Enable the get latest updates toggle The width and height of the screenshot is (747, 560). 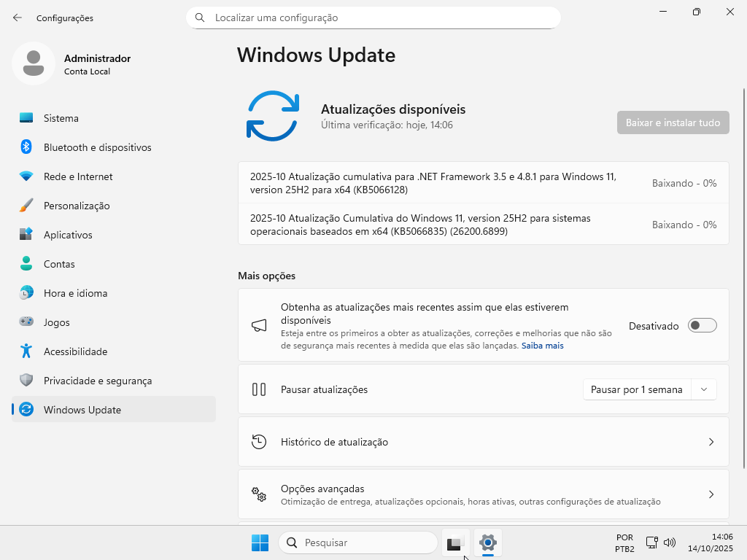tap(703, 325)
